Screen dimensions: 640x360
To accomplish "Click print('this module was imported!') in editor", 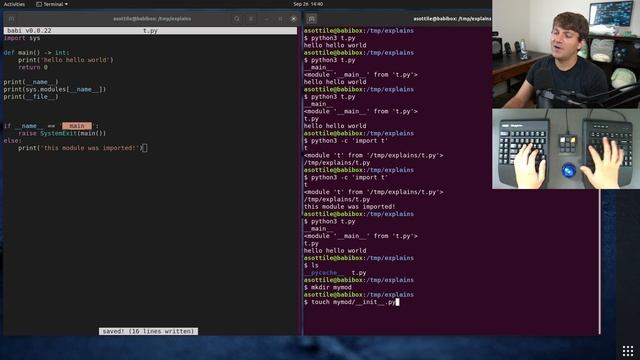I will [80, 148].
